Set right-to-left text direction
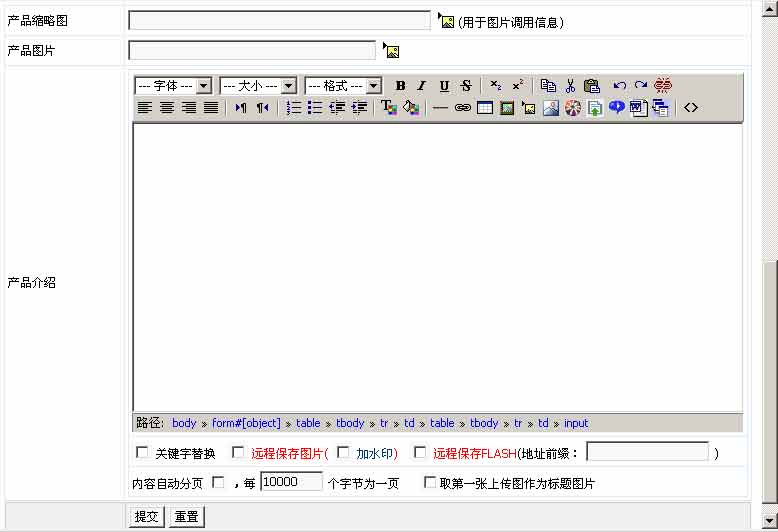 coord(262,107)
